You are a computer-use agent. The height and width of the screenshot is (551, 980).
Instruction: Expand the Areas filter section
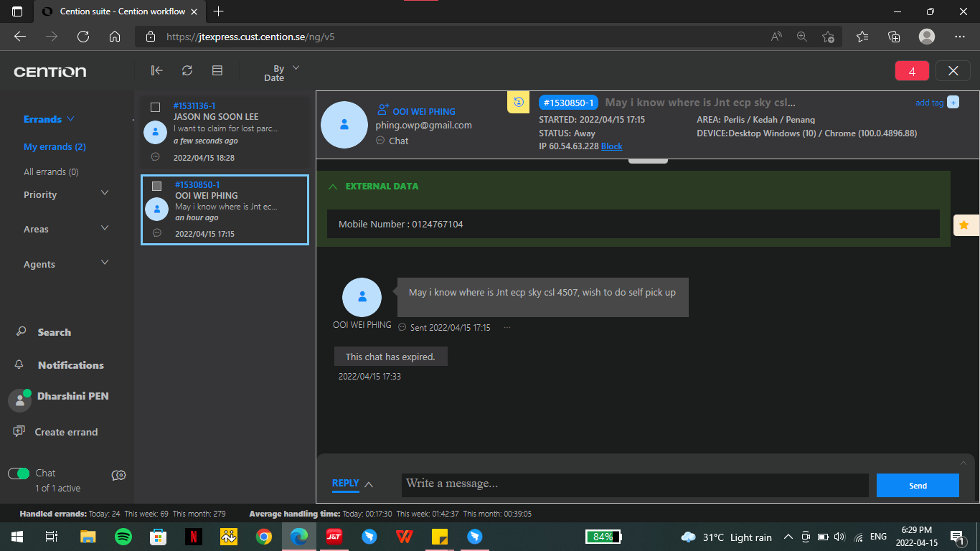105,229
